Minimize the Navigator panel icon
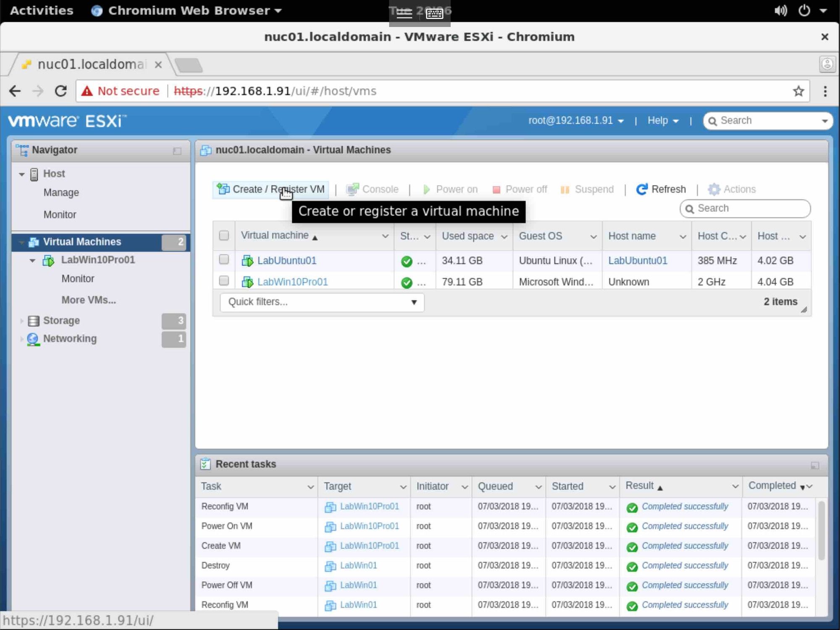This screenshot has width=840, height=630. click(177, 151)
